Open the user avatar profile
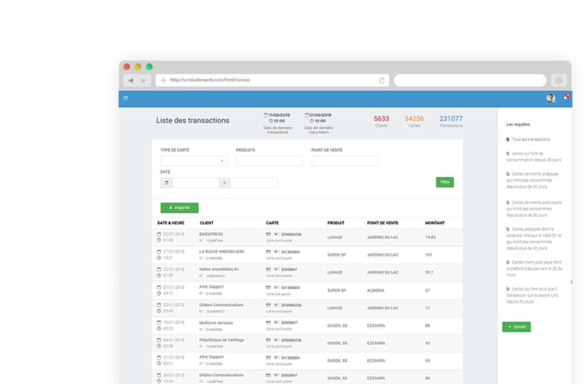 pyautogui.click(x=551, y=98)
